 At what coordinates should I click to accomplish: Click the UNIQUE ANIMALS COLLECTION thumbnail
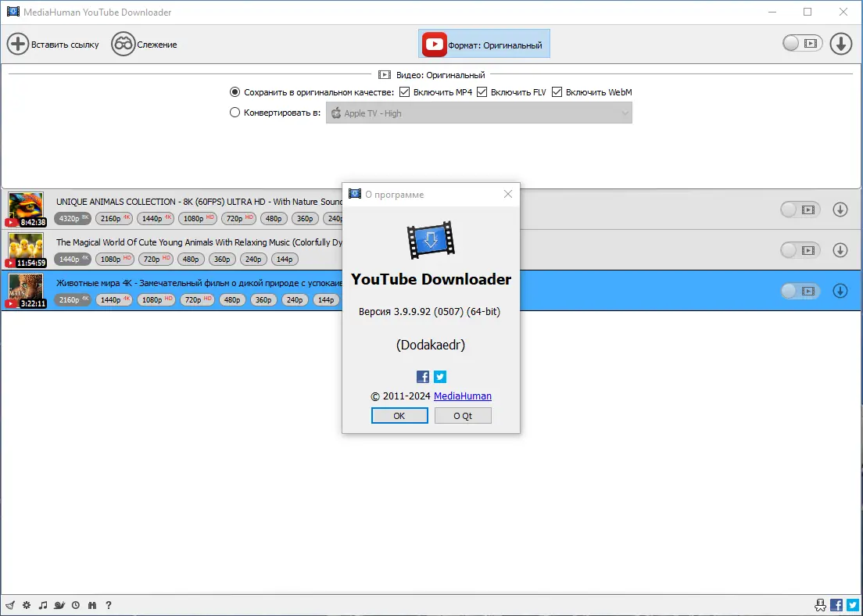point(26,210)
